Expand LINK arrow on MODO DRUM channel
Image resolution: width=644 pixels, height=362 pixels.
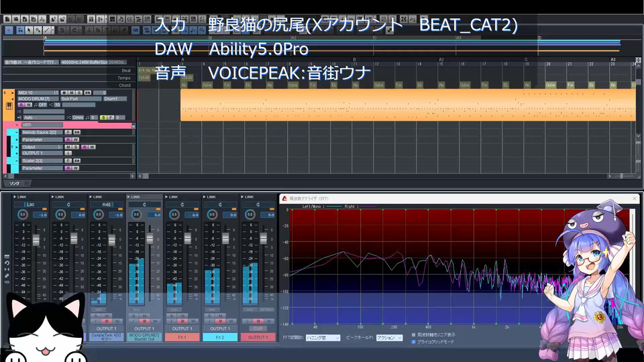pos(129,197)
